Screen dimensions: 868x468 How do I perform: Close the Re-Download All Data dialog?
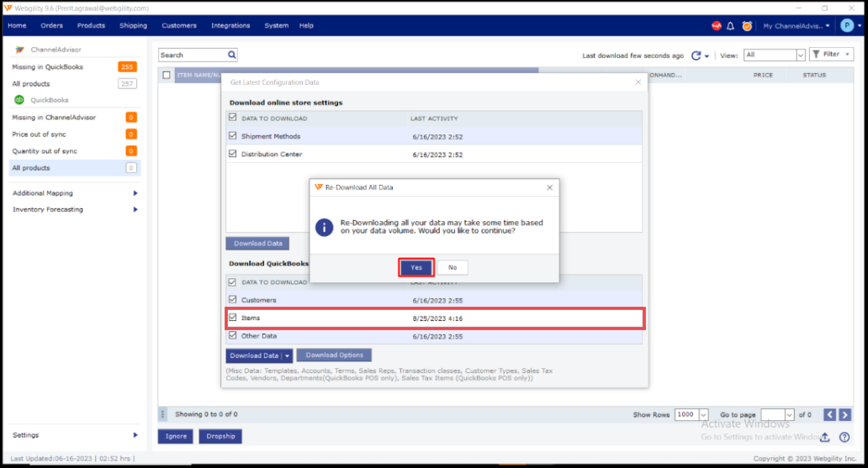[550, 187]
